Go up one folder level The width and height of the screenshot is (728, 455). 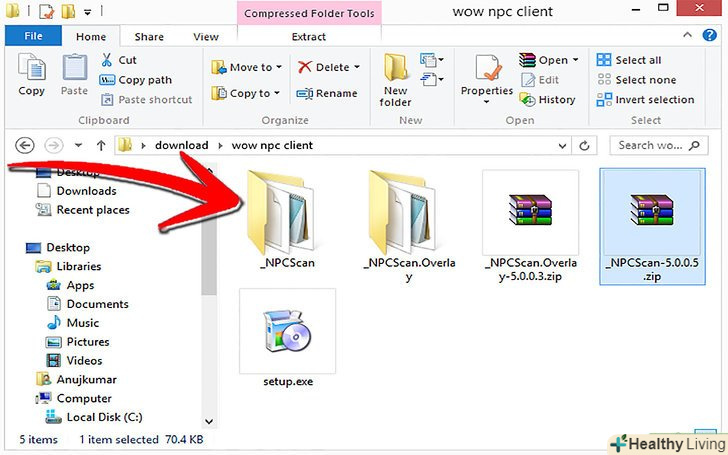[x=101, y=145]
